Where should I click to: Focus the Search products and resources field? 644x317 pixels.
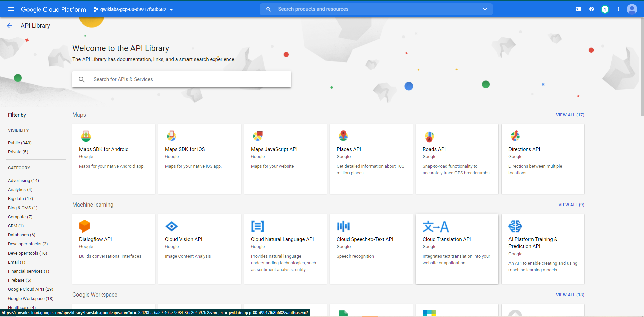point(376,9)
